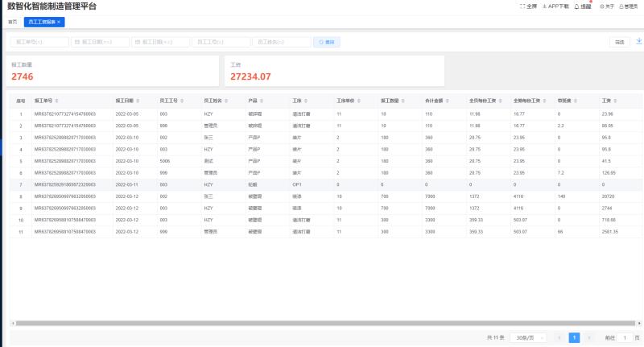Open the 报工日期(<=) date picker
This screenshot has width=644, height=347.
point(159,42)
